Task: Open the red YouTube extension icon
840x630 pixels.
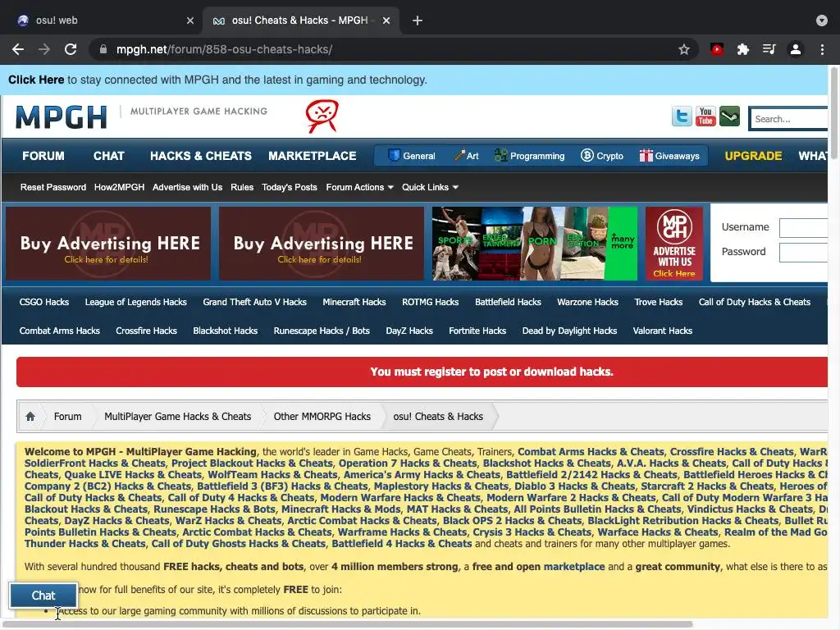Action: (x=717, y=50)
